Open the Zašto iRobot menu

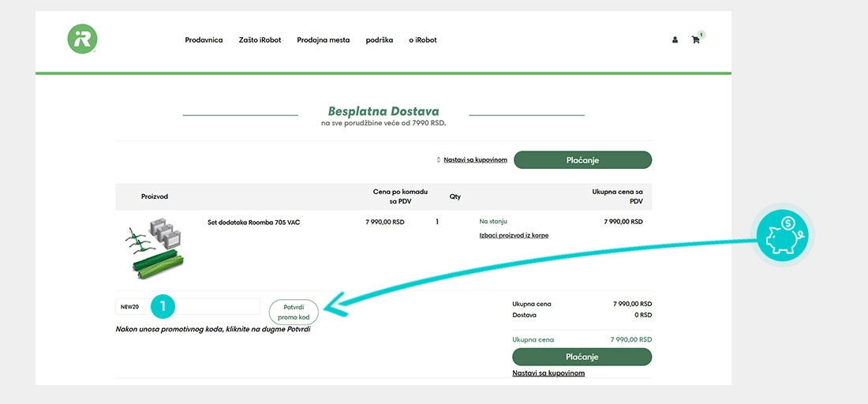[260, 39]
